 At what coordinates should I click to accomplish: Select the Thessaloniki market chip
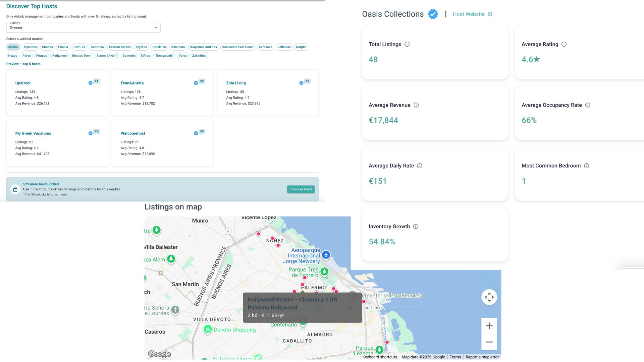tap(164, 56)
